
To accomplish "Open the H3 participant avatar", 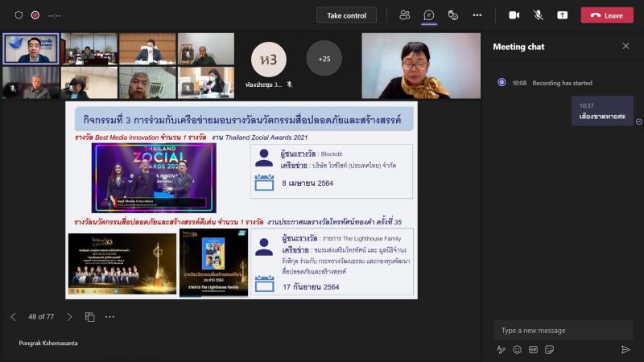I will [269, 60].
